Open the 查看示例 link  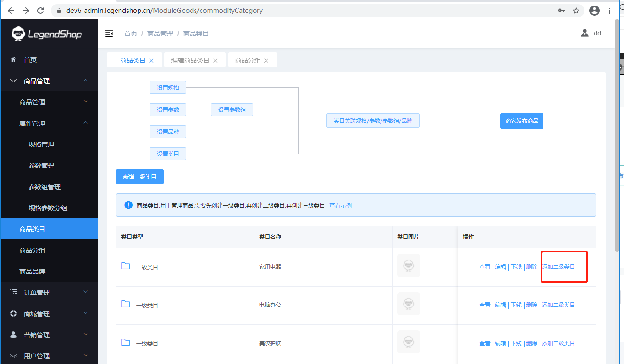click(341, 206)
